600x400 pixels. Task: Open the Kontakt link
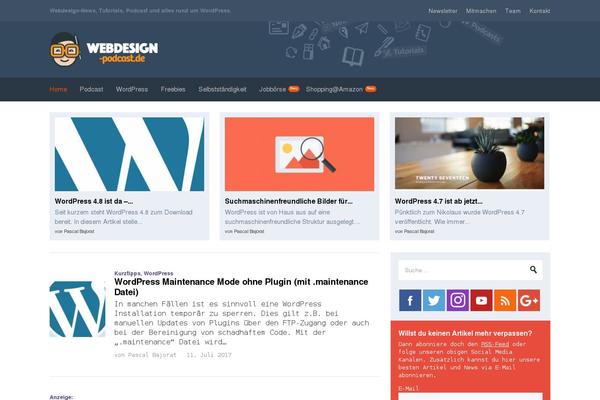coord(540,11)
